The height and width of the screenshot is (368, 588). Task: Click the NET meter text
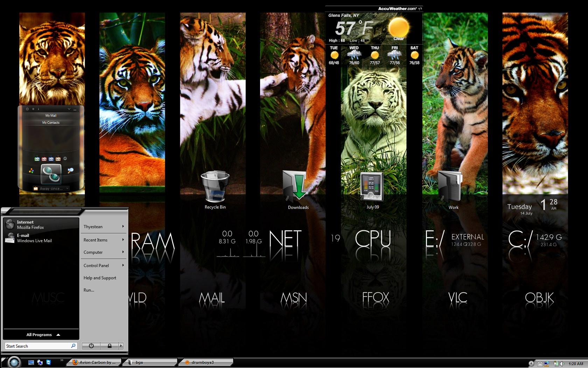(x=285, y=239)
